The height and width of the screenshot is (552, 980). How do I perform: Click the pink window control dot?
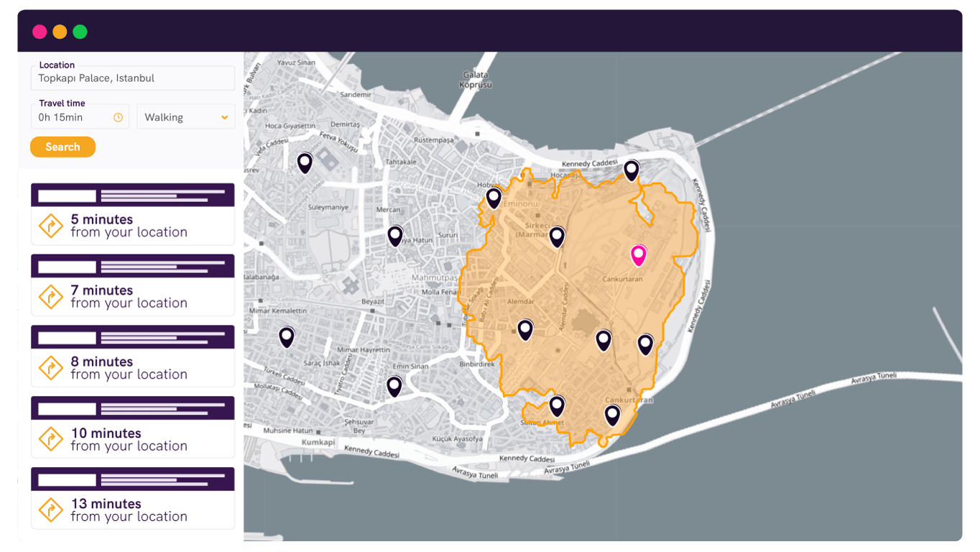click(x=40, y=32)
